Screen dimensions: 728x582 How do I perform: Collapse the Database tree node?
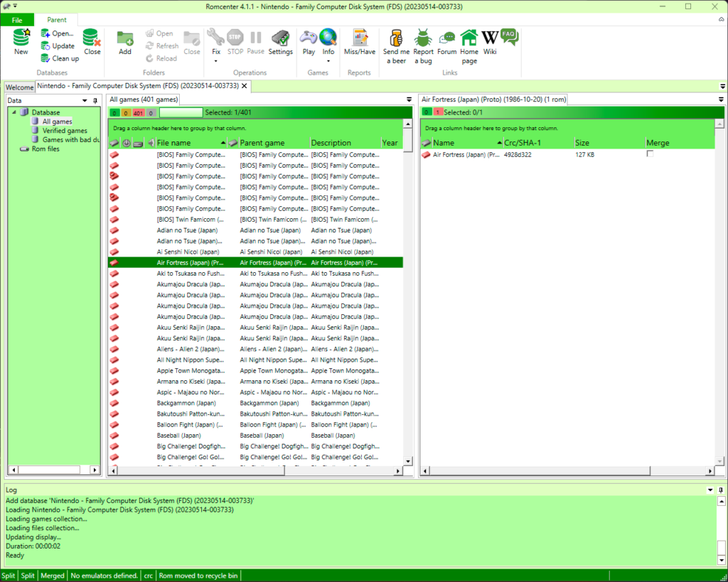[14, 112]
